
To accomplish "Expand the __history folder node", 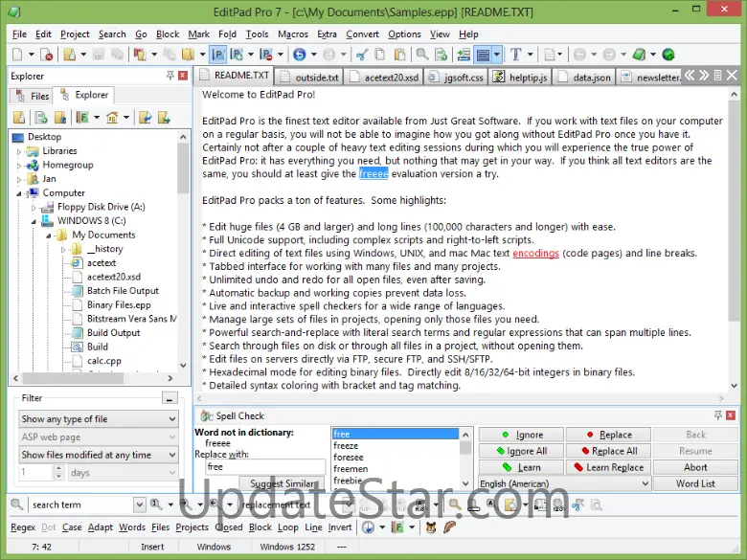I will [x=63, y=249].
